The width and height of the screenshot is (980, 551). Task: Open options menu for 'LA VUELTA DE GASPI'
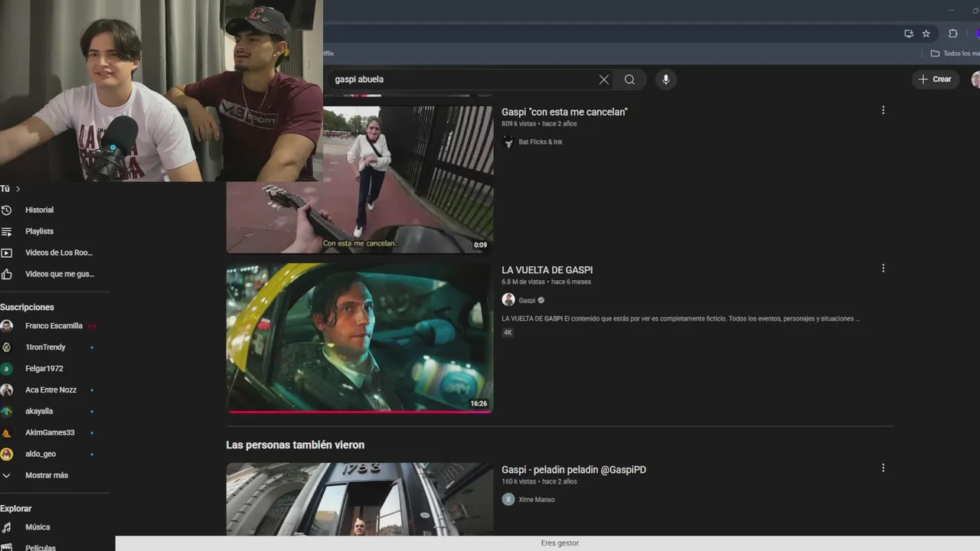[x=883, y=269]
